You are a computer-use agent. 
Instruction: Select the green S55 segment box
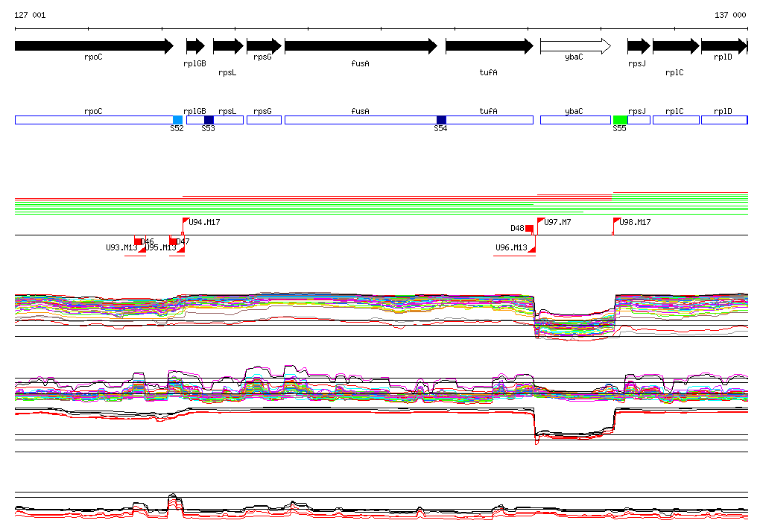pyautogui.click(x=620, y=120)
